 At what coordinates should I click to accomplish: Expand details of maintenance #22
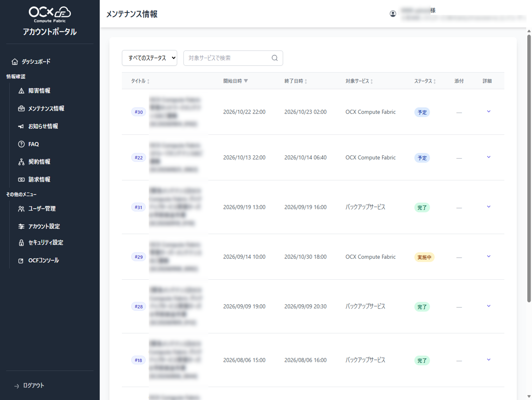coord(489,157)
